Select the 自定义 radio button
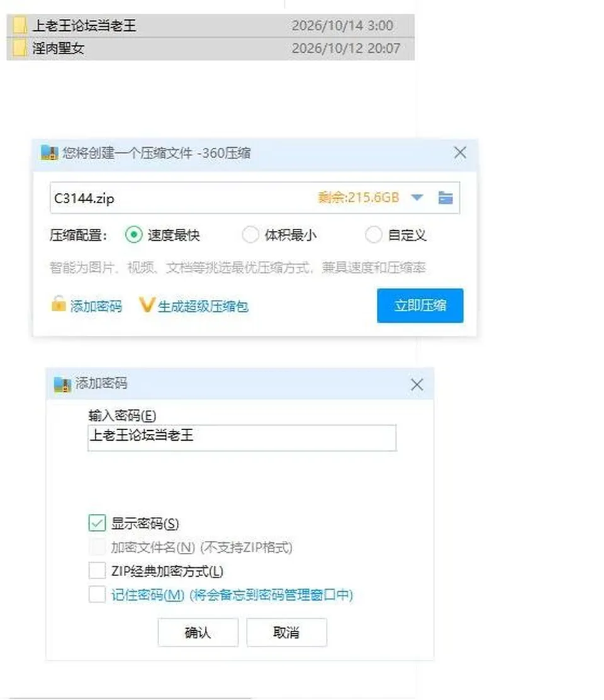This screenshot has width=604, height=700. [x=374, y=235]
